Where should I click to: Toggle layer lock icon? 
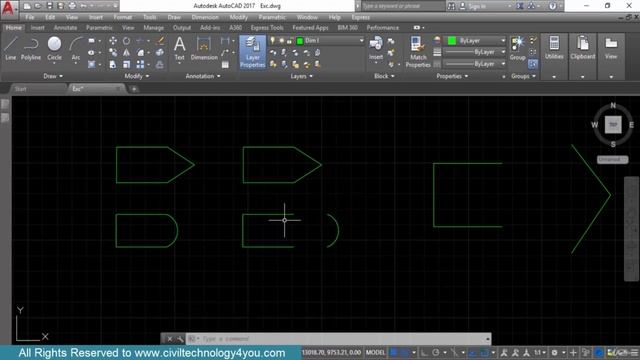pos(289,40)
